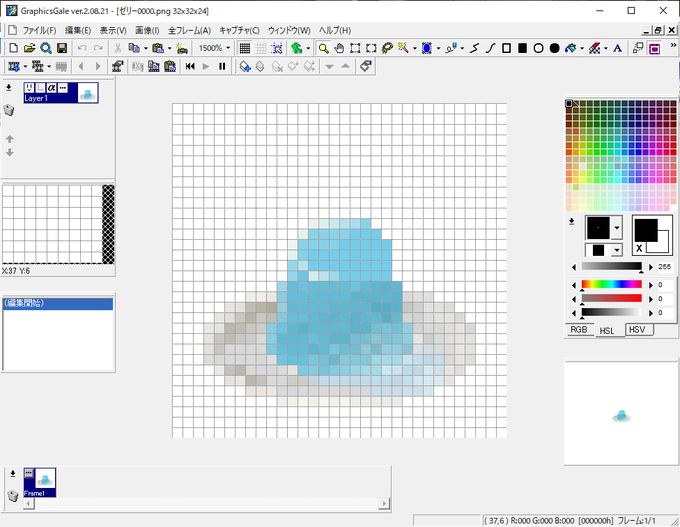The width and height of the screenshot is (680, 527).
Task: Open a file with the folder icon
Action: tap(29, 48)
